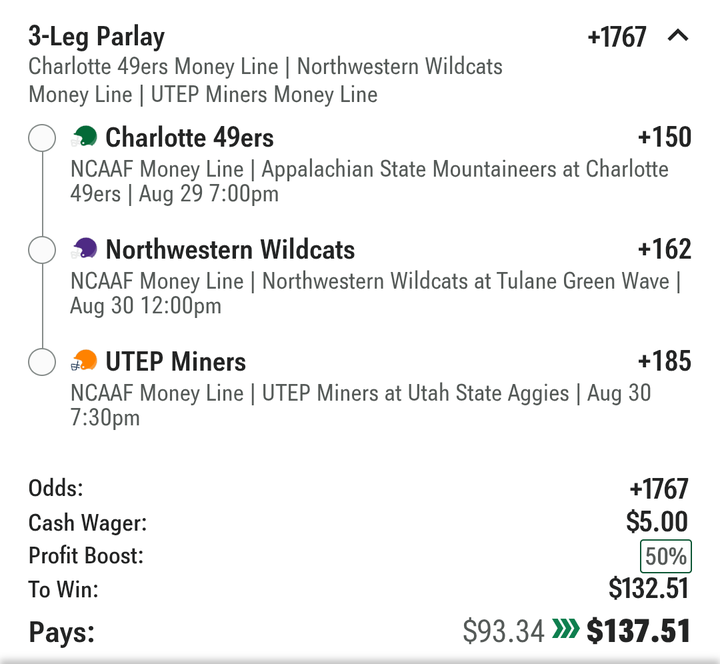Click the +162 Northwestern odds value
Viewport: 720px width, 664px height.
(x=664, y=249)
